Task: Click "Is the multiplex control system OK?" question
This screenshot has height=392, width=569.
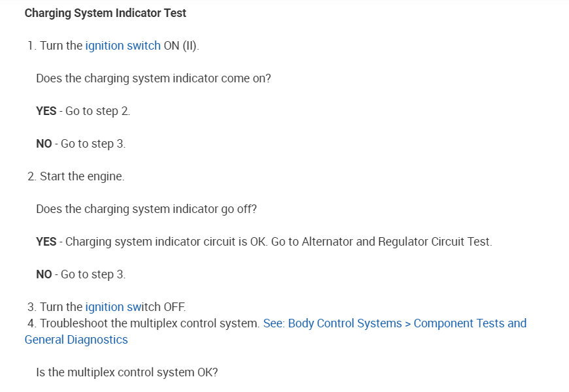Action: [x=127, y=372]
